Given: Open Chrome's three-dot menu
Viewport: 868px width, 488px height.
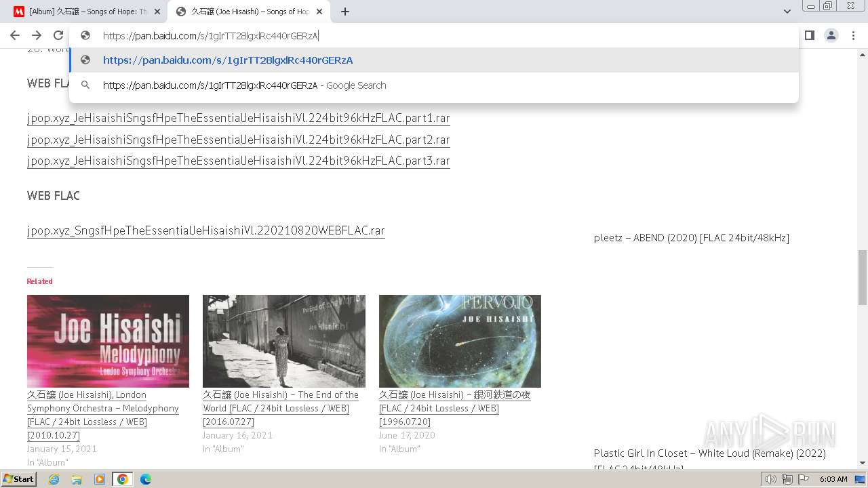Looking at the screenshot, I should click(854, 35).
